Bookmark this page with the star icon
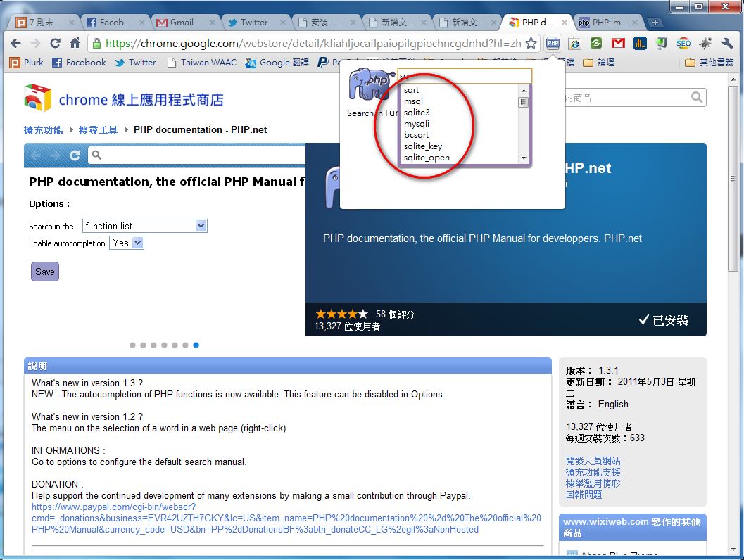Screen dimensions: 744x560 click(x=531, y=44)
